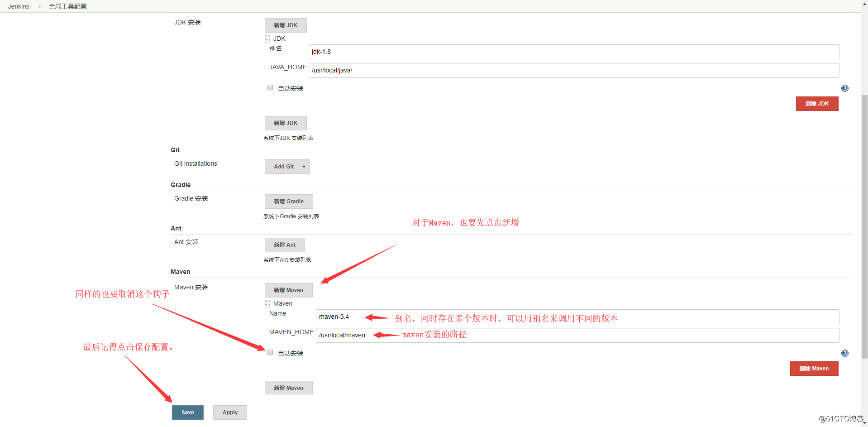Screen dimensions: 868x427
Task: Click the Gradle 安装 label
Action: pos(191,198)
